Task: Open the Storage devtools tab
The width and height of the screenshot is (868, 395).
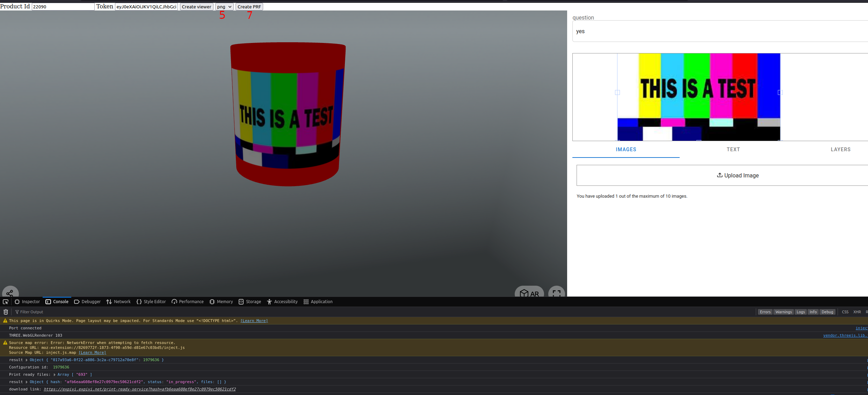Action: point(250,302)
